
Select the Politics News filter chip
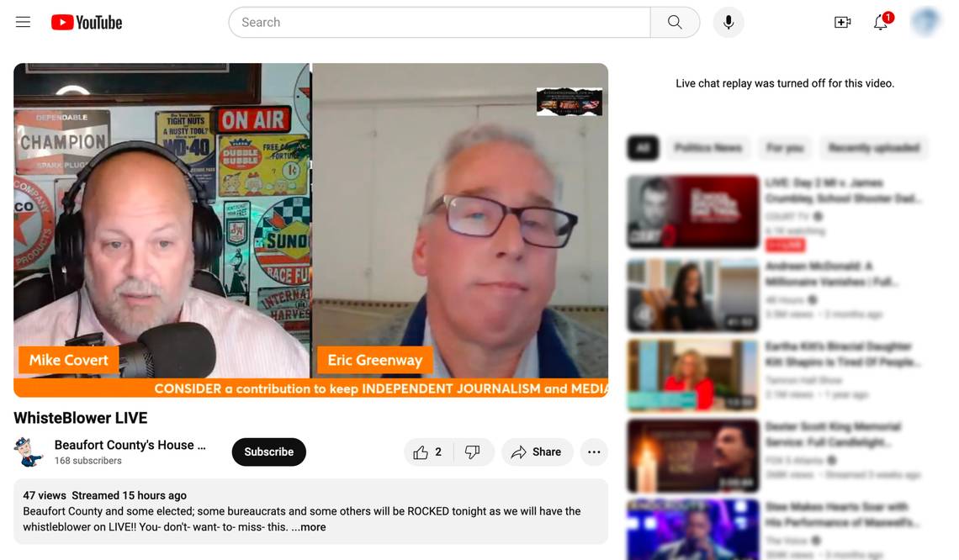pyautogui.click(x=707, y=148)
